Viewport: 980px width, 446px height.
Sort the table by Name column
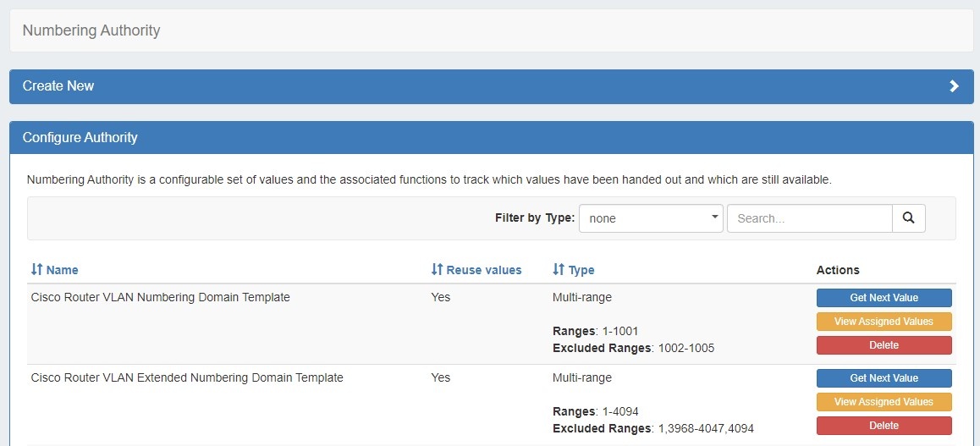coord(62,270)
